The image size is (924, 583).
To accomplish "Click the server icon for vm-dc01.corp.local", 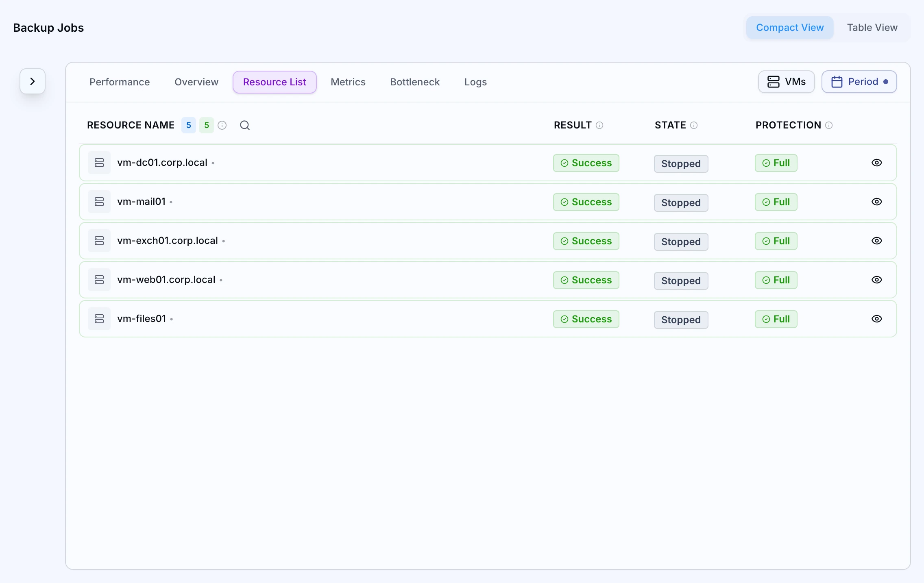I will click(99, 163).
